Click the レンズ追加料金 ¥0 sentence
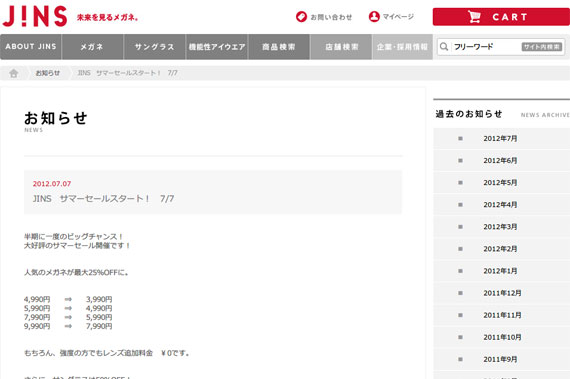 tap(107, 353)
